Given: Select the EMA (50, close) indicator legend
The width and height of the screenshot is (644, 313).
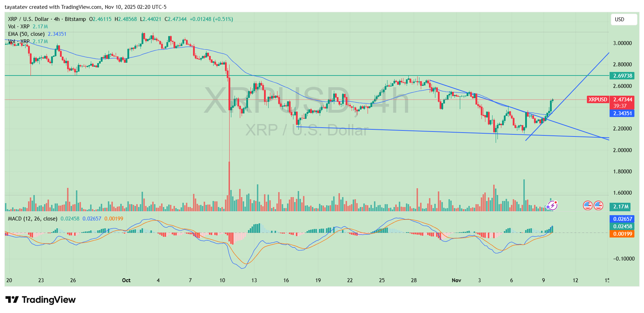Looking at the screenshot, I should click(x=26, y=34).
